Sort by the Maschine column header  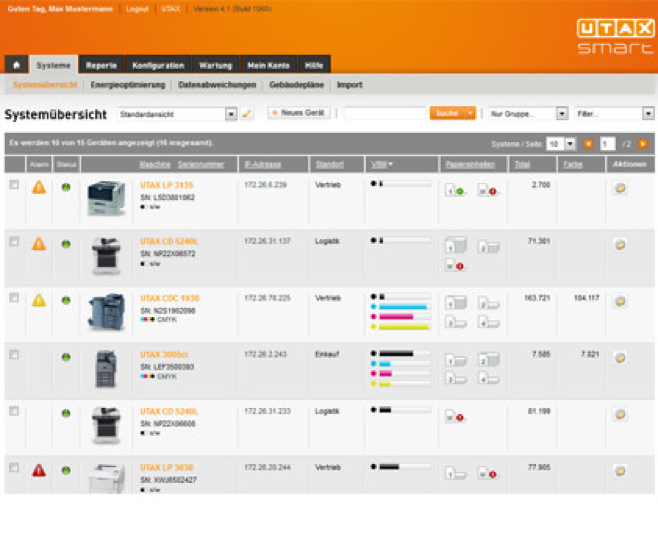155,164
